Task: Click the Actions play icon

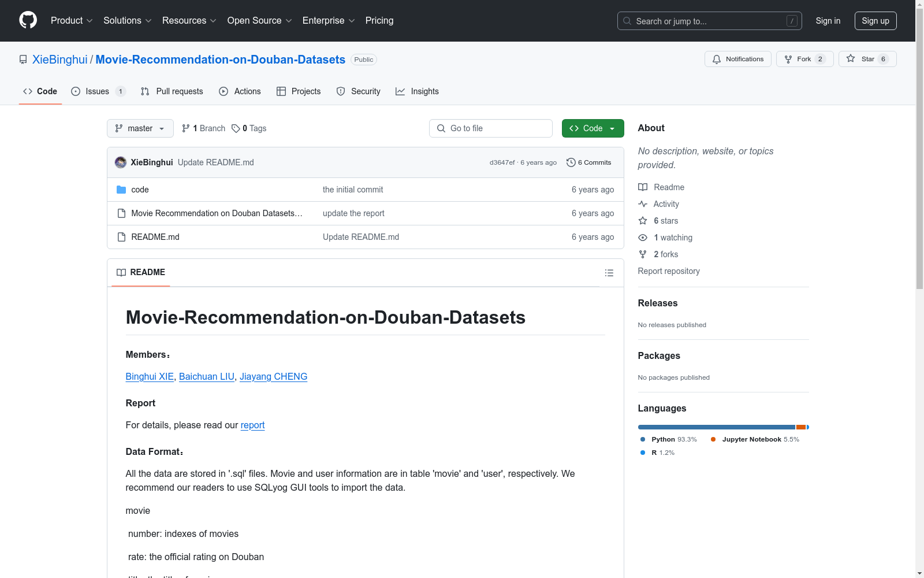Action: pyautogui.click(x=223, y=91)
